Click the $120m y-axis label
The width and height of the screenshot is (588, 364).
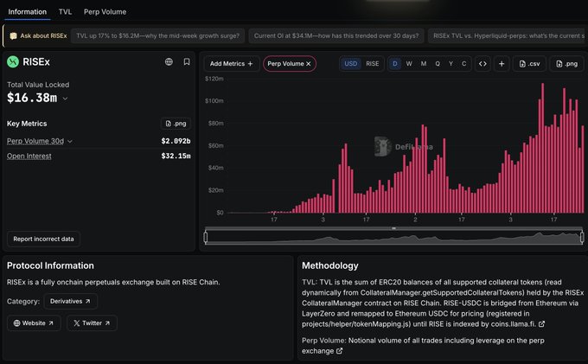214,79
